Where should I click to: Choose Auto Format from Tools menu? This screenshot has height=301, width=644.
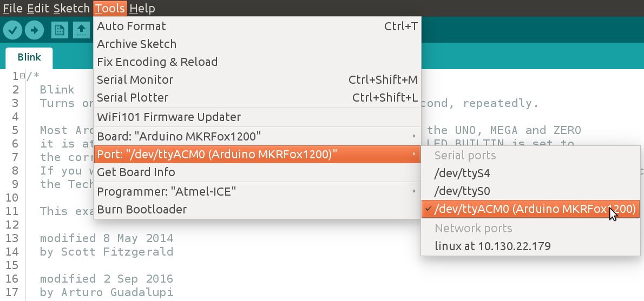click(257, 26)
